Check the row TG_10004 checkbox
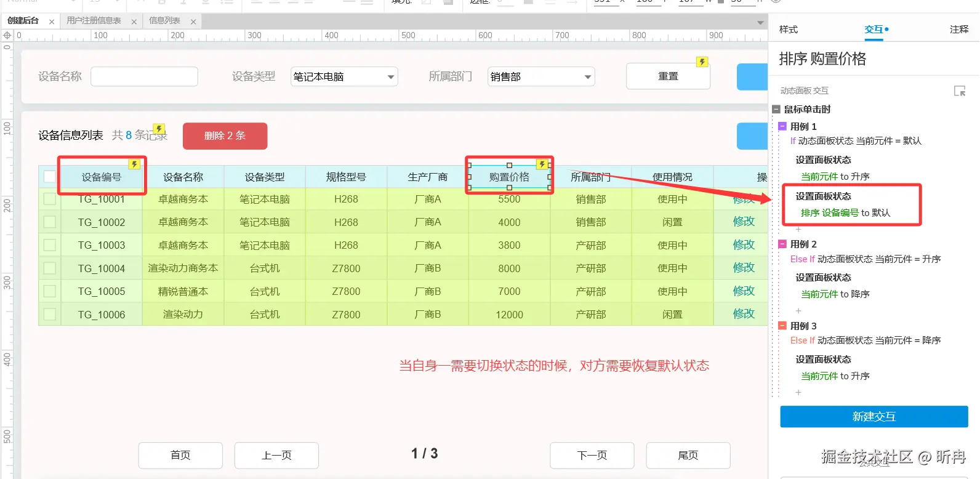The width and height of the screenshot is (980, 479). 50,268
